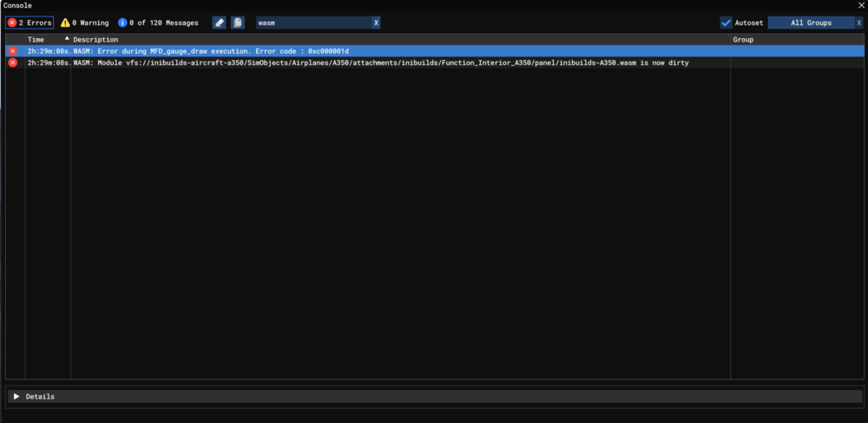Click the Group column header
The image size is (868, 423).
pyautogui.click(x=743, y=40)
